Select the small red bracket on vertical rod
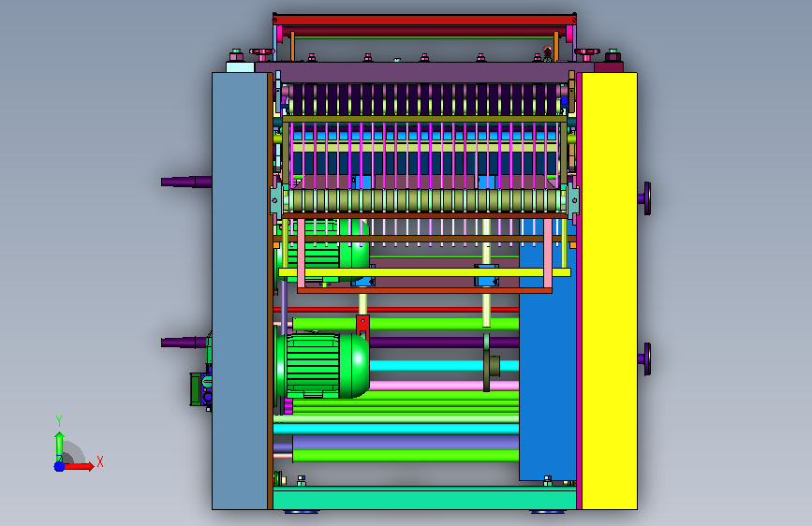 point(363,326)
